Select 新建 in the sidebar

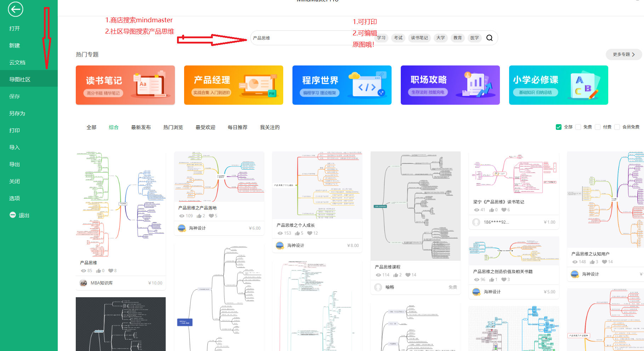pyautogui.click(x=29, y=45)
